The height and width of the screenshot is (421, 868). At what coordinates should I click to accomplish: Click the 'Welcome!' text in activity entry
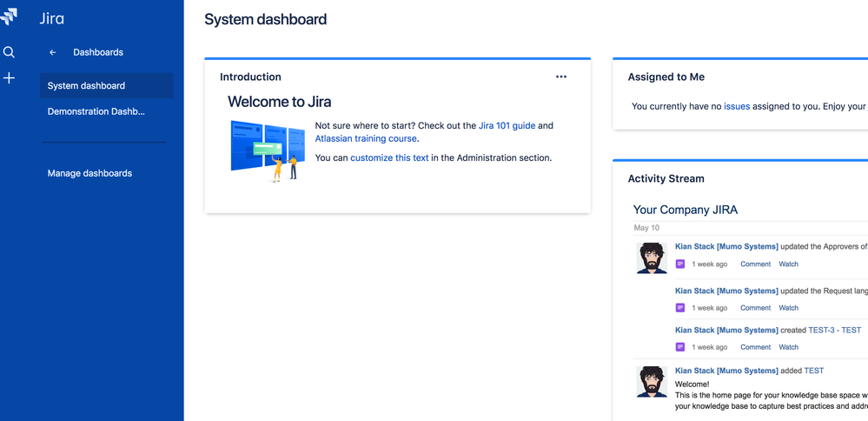[x=692, y=384]
